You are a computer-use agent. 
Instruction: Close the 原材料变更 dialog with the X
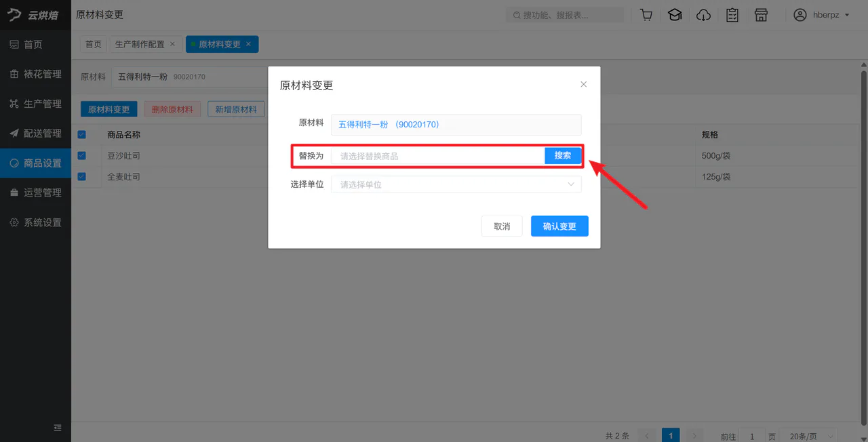(583, 85)
